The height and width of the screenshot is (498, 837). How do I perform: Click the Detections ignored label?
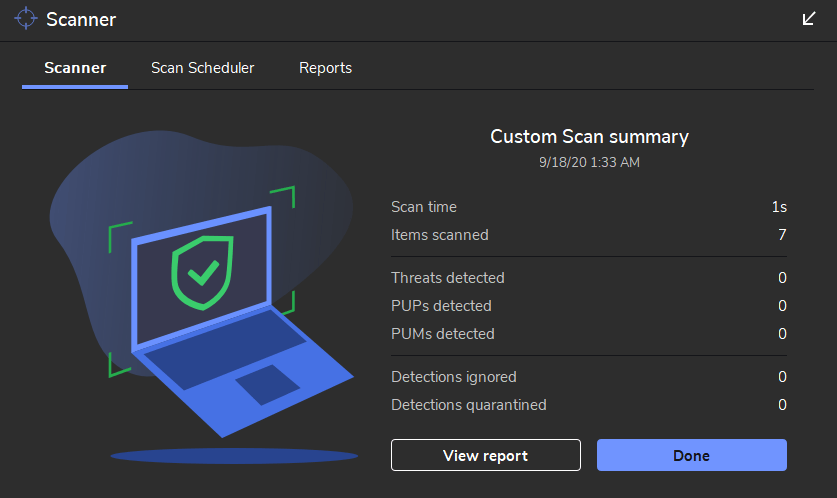click(454, 377)
